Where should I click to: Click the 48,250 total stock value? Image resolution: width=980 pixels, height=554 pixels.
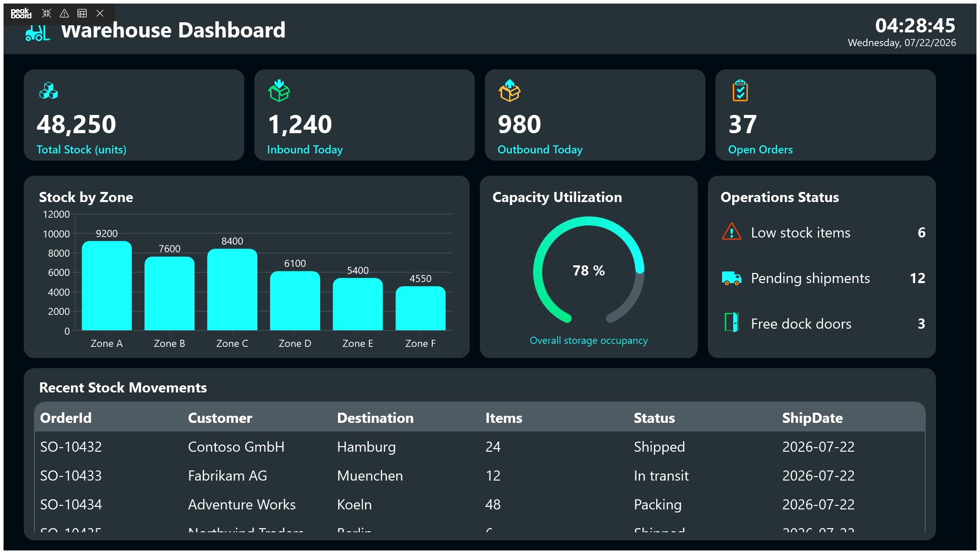point(77,124)
